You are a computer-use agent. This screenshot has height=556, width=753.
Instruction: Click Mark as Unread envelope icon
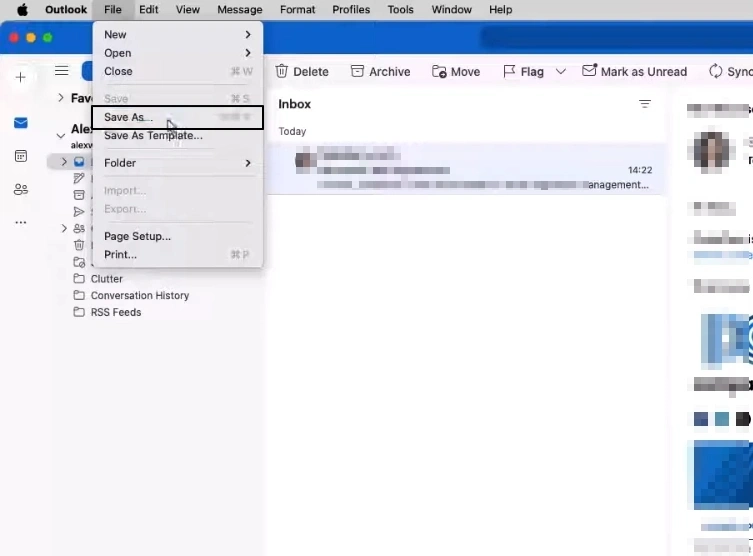click(589, 71)
